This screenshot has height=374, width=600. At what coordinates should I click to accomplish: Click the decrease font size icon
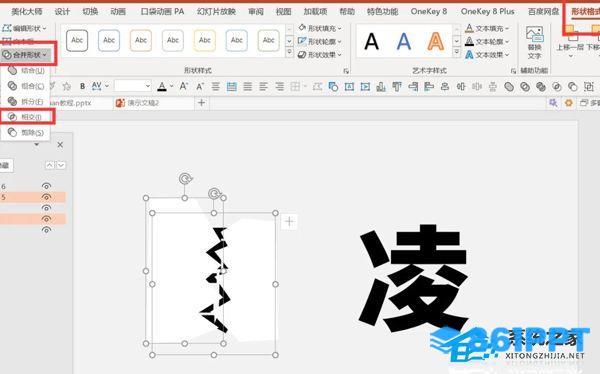(200, 87)
